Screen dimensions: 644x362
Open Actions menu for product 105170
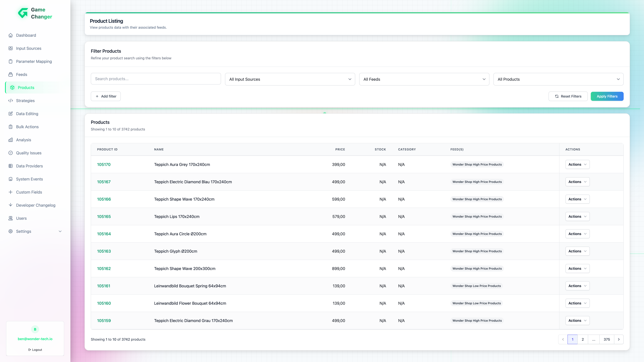(x=577, y=164)
